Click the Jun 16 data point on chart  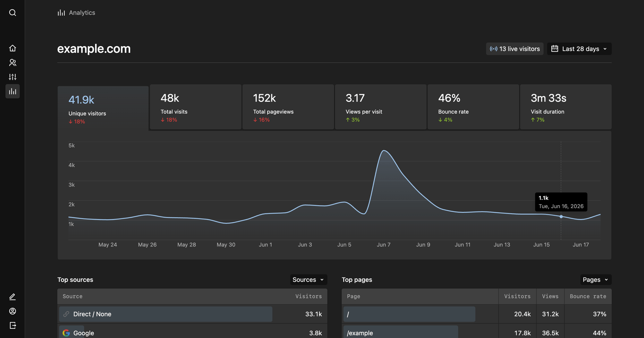(561, 216)
